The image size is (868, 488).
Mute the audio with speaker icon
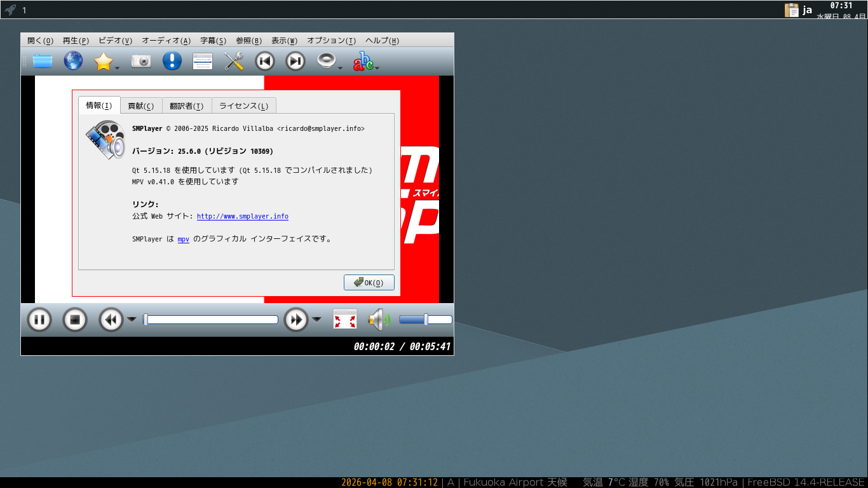379,319
